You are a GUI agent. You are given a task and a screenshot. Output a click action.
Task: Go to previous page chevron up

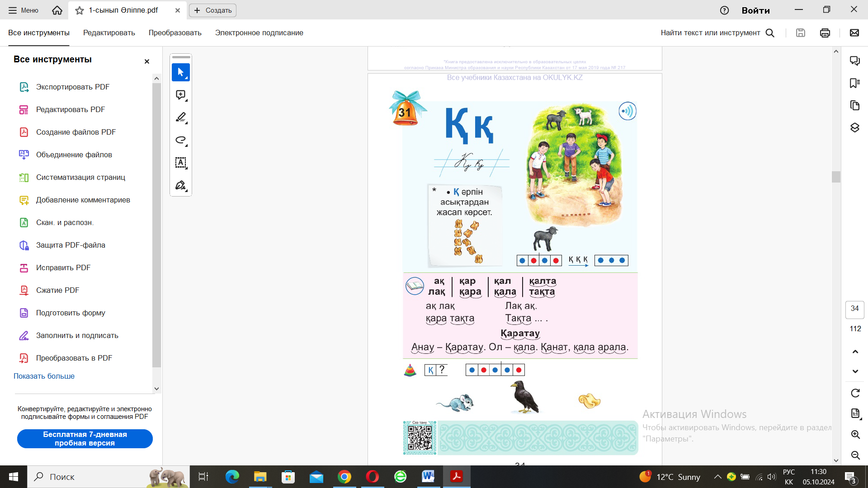click(855, 352)
